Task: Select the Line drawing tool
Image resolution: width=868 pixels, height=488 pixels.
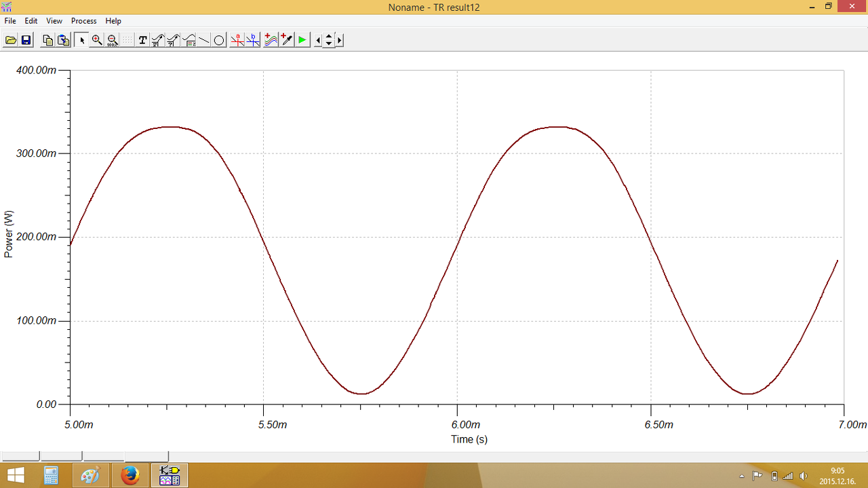Action: pos(203,40)
